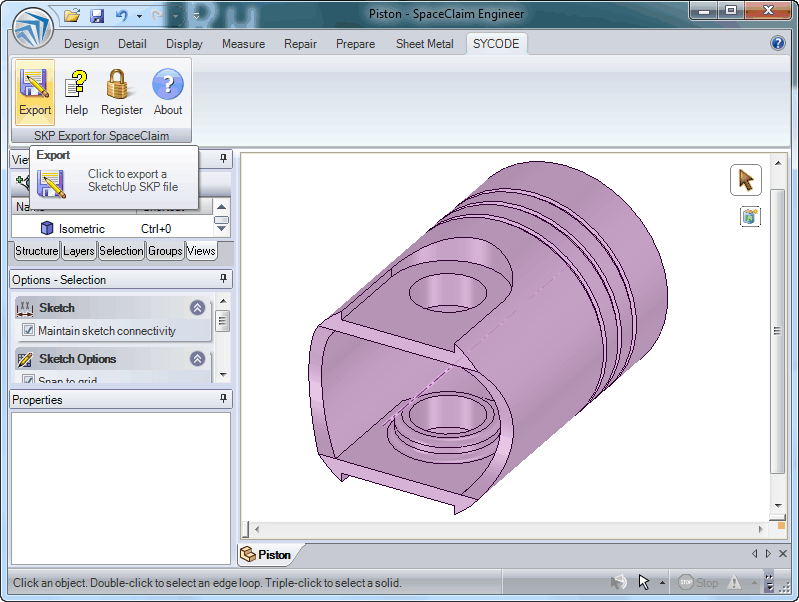Switch to the Selection panel tab
The width and height of the screenshot is (799, 602).
121,251
